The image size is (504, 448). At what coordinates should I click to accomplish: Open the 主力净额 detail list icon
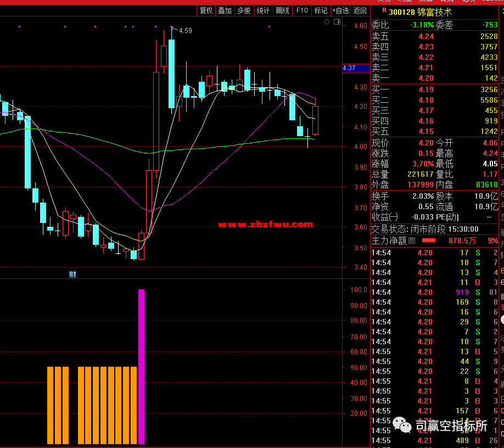[x=412, y=240]
